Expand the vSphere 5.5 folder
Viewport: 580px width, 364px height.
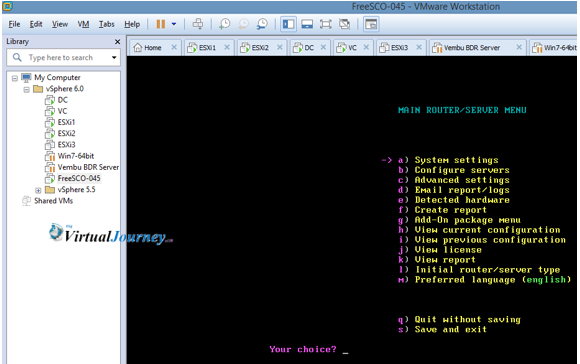pyautogui.click(x=38, y=190)
